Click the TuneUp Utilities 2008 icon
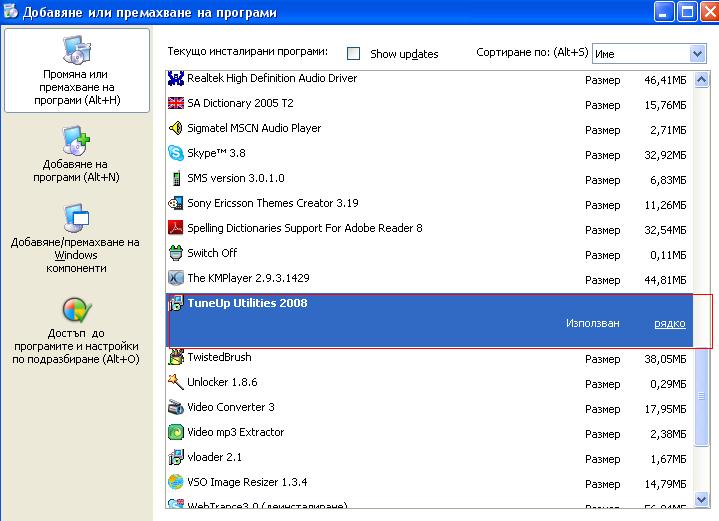Image resolution: width=719 pixels, height=521 pixels. (176, 303)
